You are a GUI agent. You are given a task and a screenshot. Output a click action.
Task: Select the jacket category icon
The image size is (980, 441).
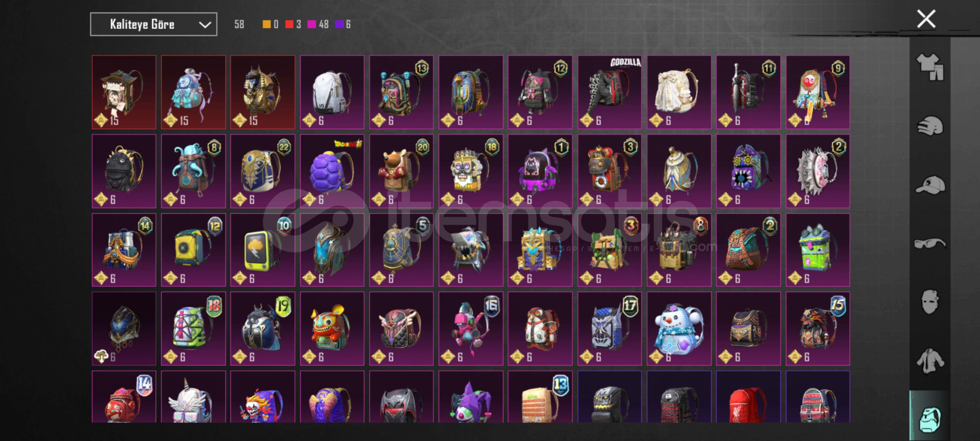(x=930, y=361)
